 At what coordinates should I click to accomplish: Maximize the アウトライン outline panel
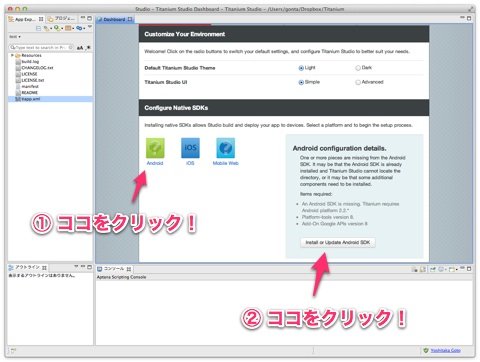(89, 267)
